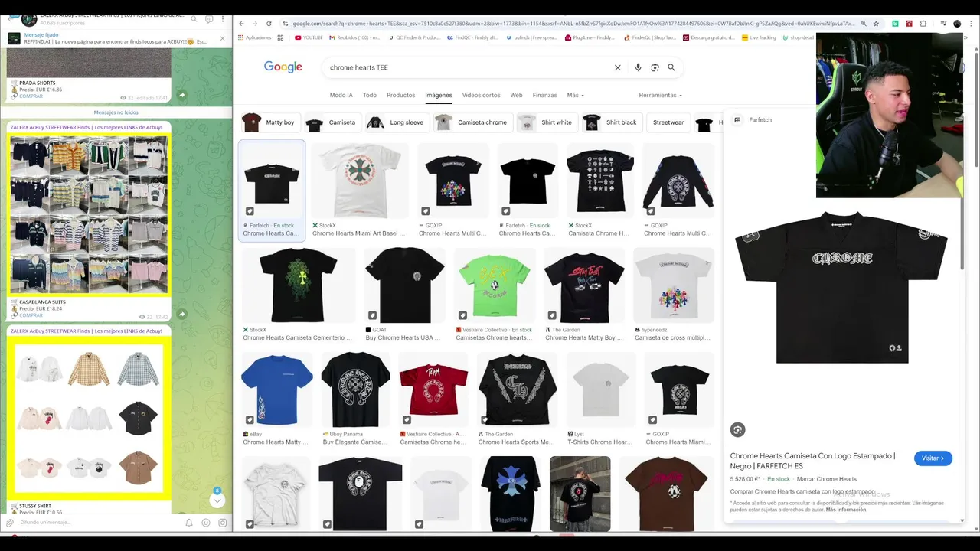
Task: Click the Visitar button for Farfetch
Action: click(933, 458)
